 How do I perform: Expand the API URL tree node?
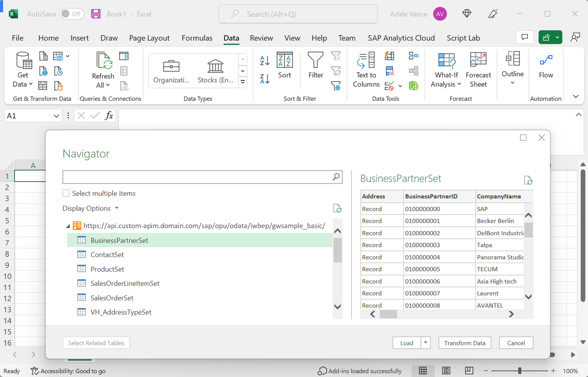[67, 225]
